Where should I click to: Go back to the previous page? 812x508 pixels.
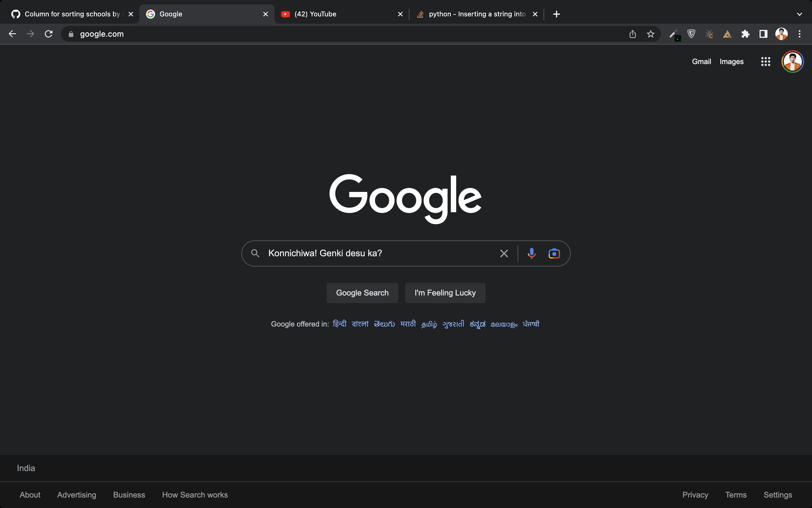pos(12,34)
